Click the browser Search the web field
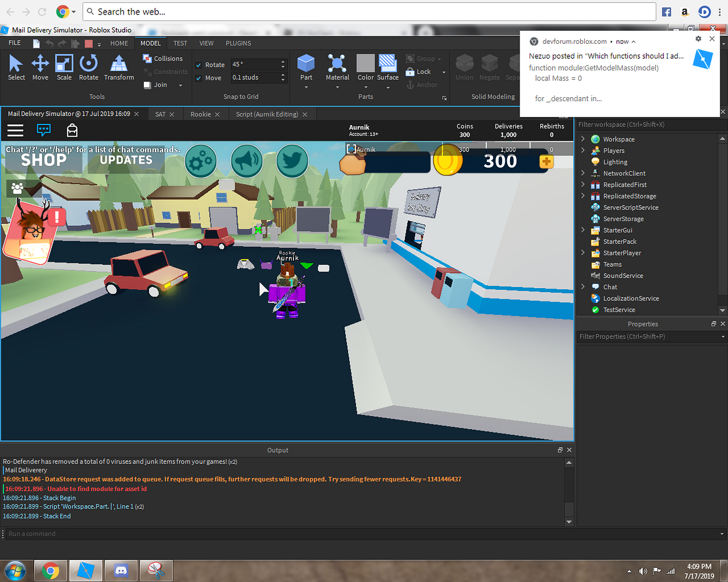The width and height of the screenshot is (728, 582). pyautogui.click(x=369, y=12)
